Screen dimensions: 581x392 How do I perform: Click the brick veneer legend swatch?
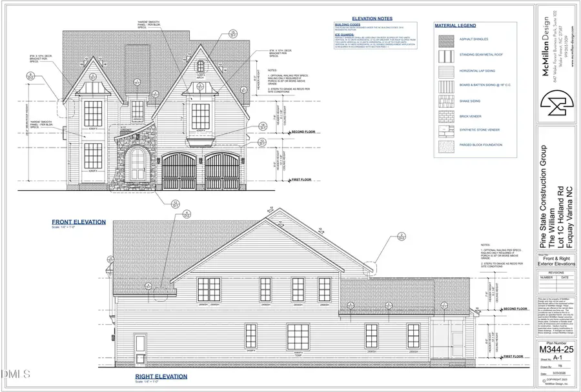(446, 117)
